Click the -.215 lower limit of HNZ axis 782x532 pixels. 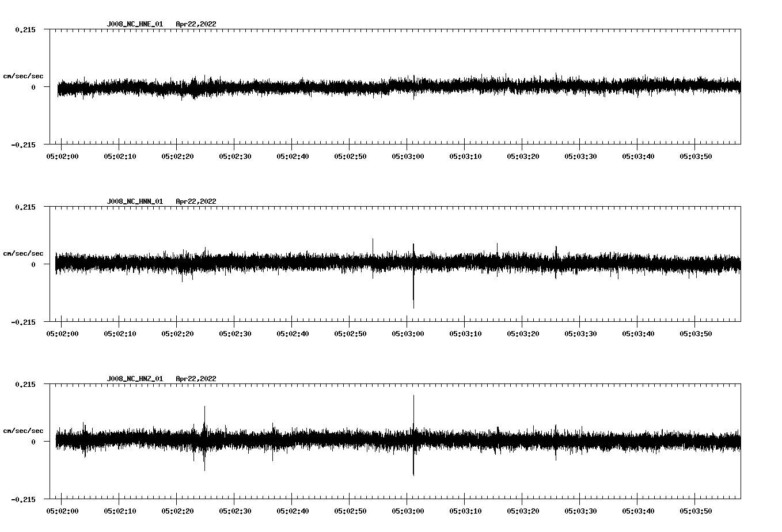point(23,499)
